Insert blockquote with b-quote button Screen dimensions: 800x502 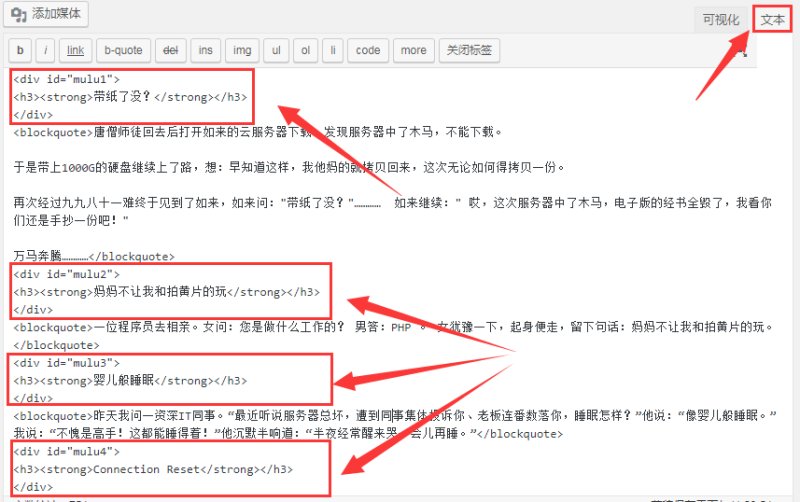(x=123, y=50)
